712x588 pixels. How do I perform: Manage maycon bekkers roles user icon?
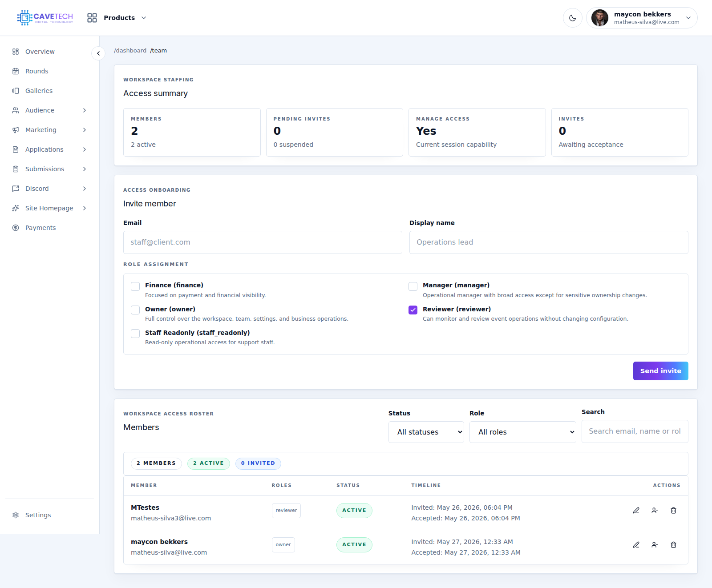pos(655,545)
